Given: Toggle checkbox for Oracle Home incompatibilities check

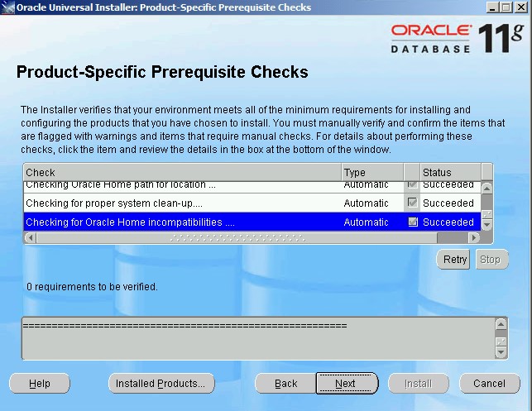Looking at the screenshot, I should (x=412, y=222).
